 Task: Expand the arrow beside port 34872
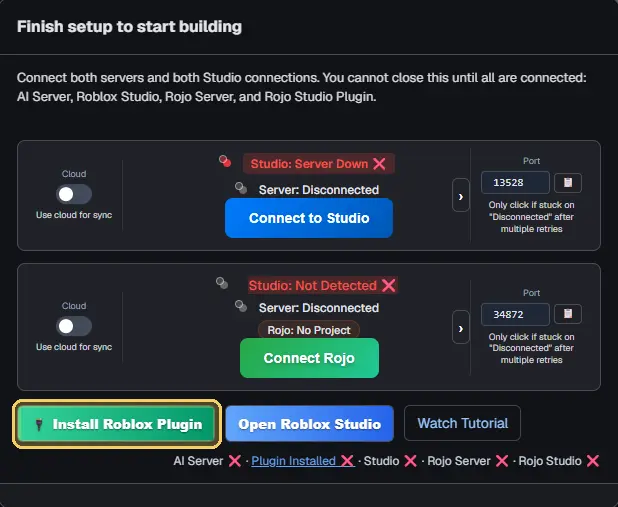click(x=461, y=327)
